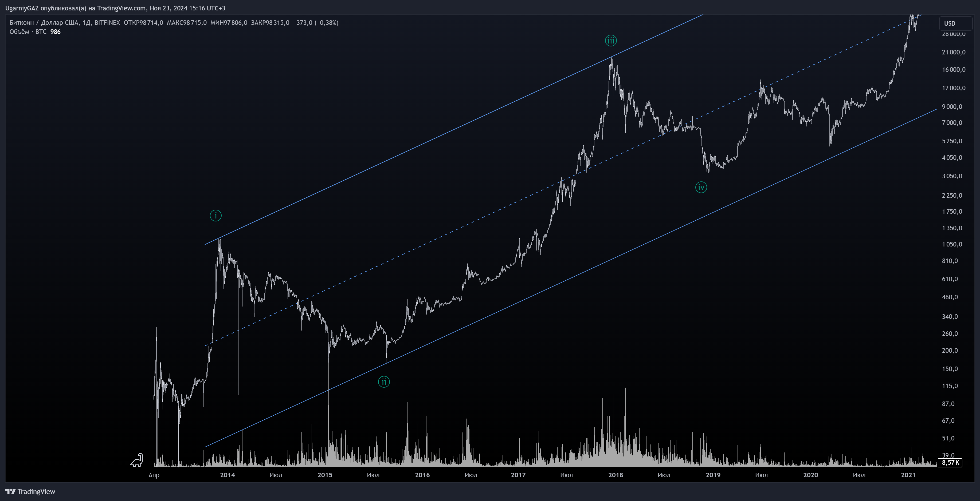Click the 4050,0 price axis label

coord(952,157)
